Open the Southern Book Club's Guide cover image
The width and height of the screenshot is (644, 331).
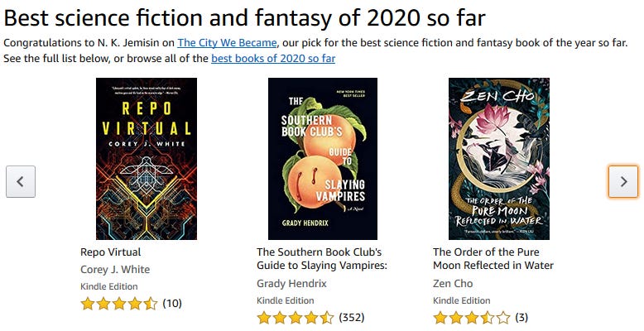(323, 158)
